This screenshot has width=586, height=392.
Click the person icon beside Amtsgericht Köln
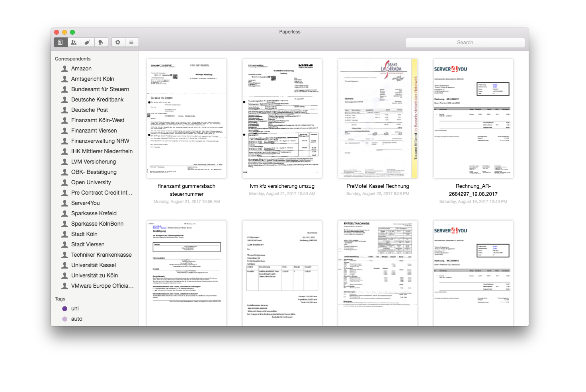(x=65, y=79)
